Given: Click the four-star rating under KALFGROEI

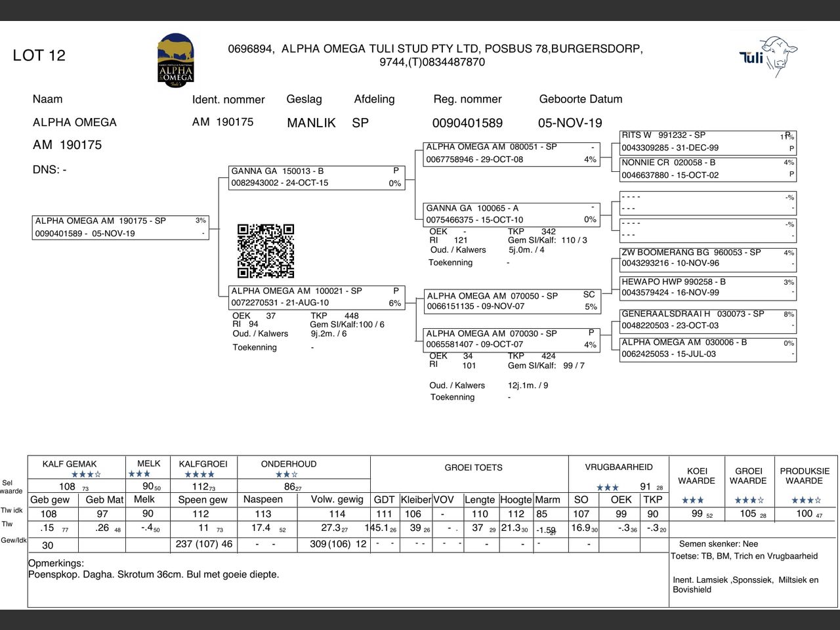Looking at the screenshot, I should tap(199, 474).
